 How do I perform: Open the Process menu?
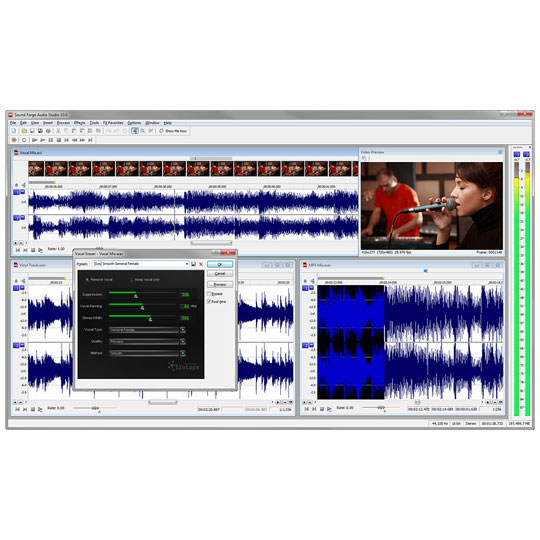tap(63, 123)
